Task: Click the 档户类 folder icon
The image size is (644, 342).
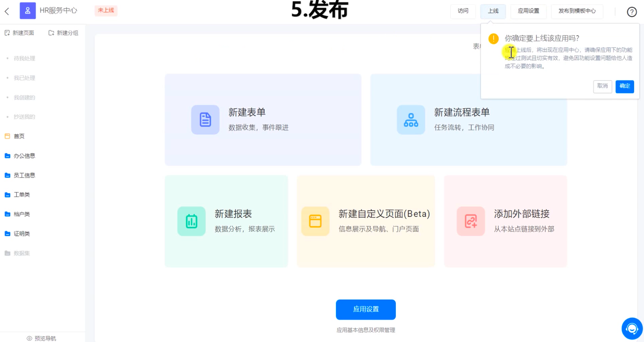Action: click(x=7, y=214)
